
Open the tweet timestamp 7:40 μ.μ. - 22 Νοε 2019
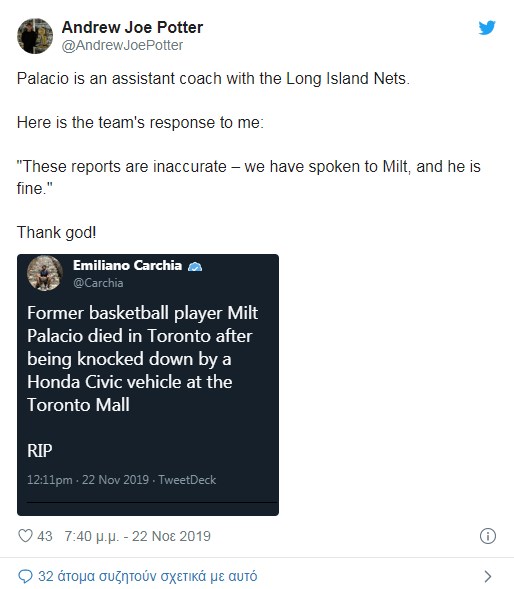tap(138, 536)
